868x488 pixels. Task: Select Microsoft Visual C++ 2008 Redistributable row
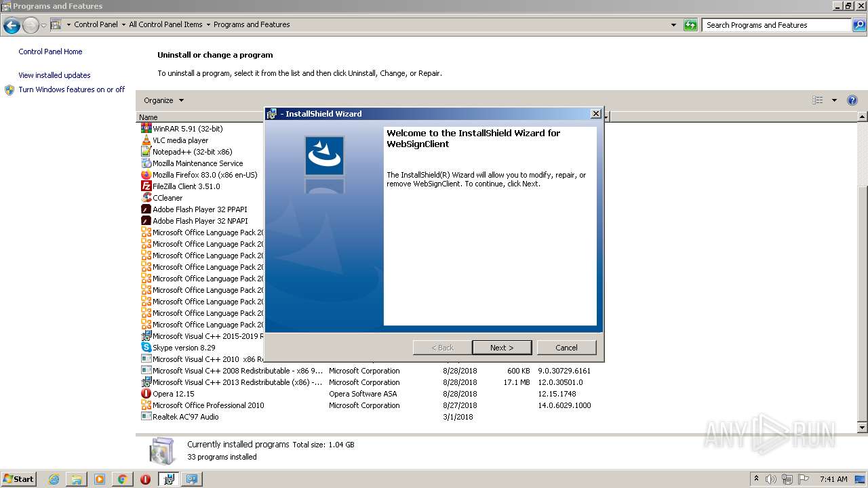click(366, 371)
